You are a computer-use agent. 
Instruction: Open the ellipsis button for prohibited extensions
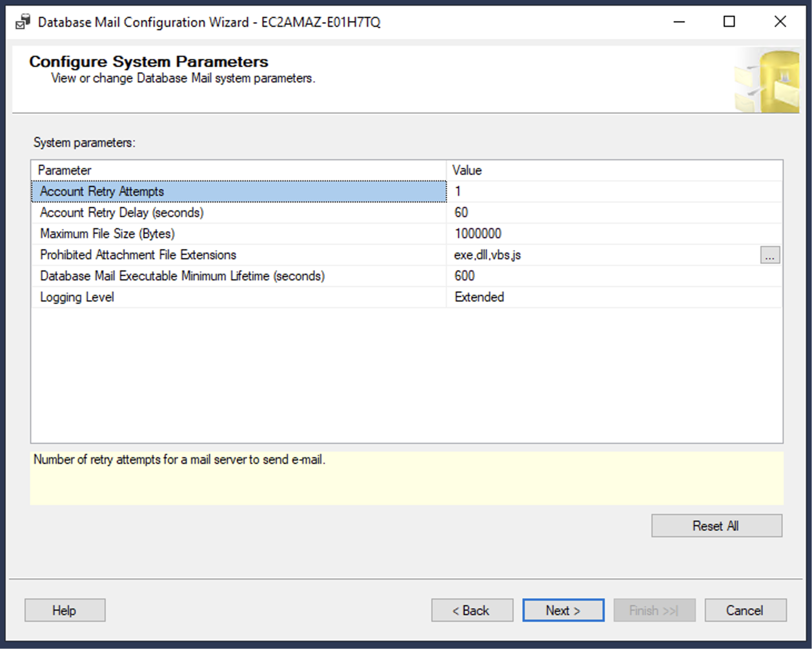(770, 255)
